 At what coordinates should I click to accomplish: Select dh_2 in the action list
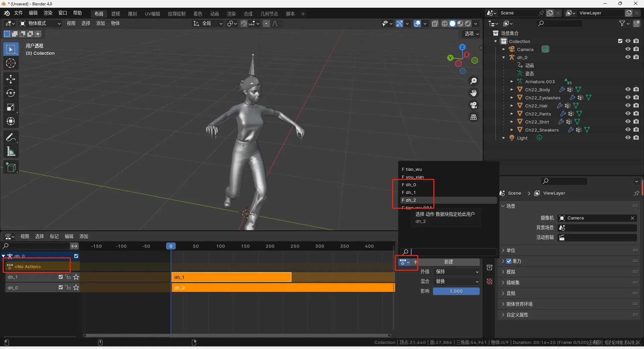pos(448,200)
